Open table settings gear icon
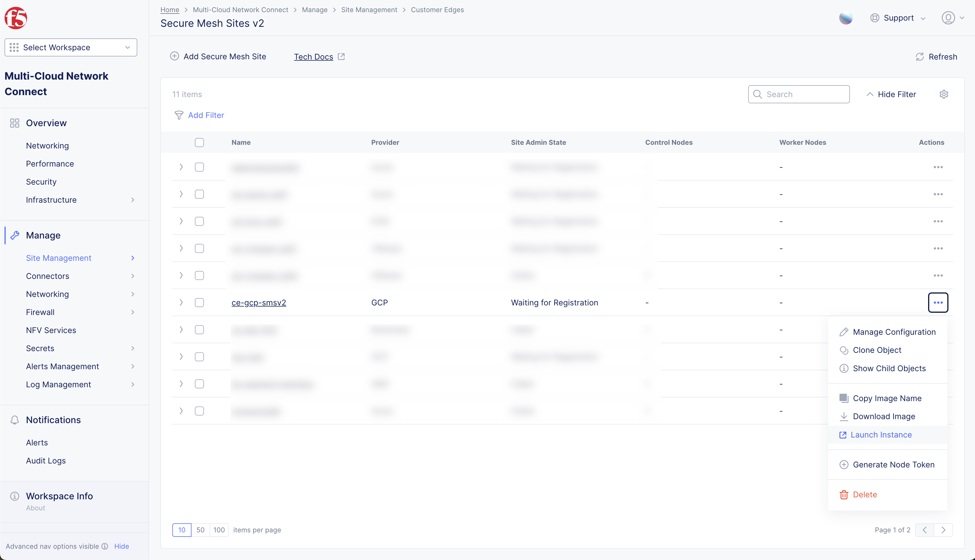975x560 pixels. (x=944, y=94)
